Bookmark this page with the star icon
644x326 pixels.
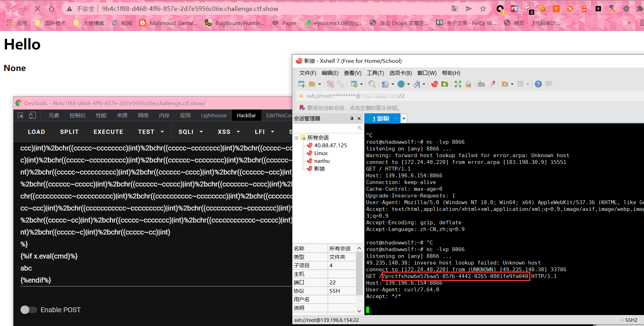click(483, 9)
